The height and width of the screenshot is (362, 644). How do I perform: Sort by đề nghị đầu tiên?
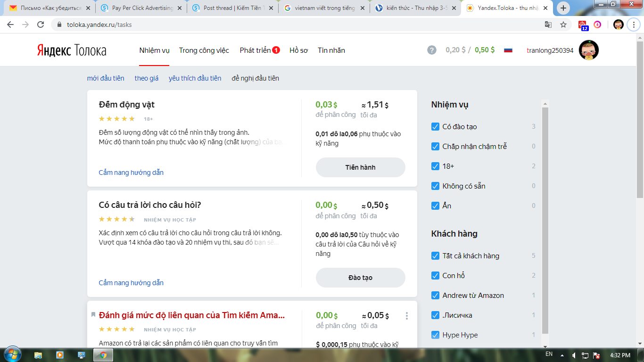(x=256, y=78)
